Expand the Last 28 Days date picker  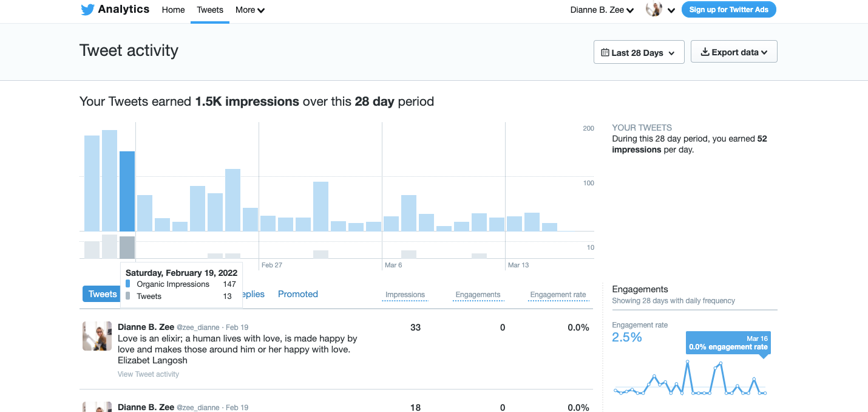click(x=639, y=52)
